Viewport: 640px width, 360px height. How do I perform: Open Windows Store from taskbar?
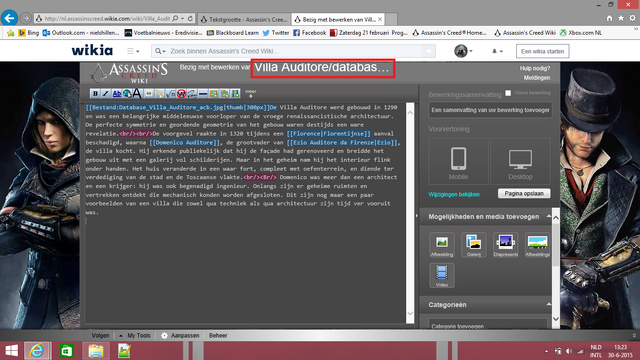67,351
